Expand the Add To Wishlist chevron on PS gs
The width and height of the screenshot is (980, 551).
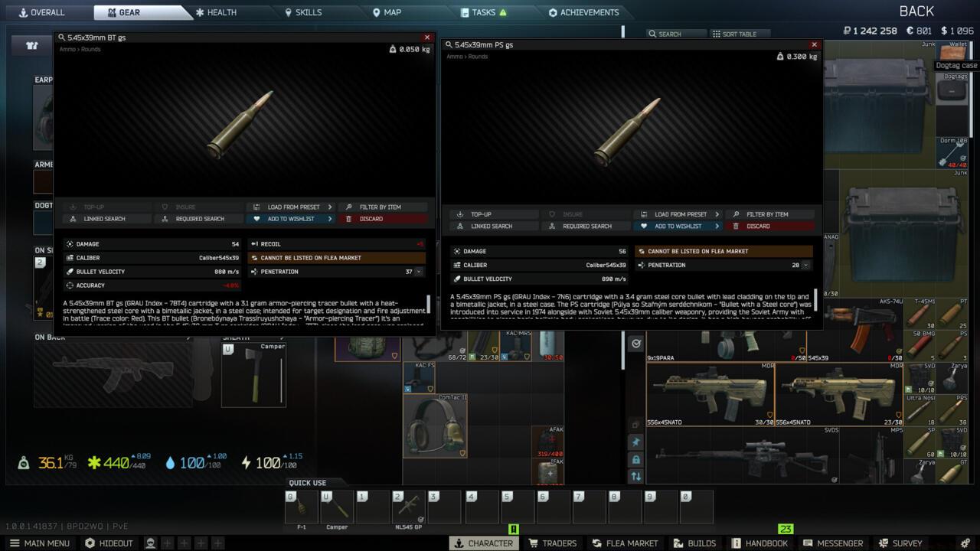[717, 226]
